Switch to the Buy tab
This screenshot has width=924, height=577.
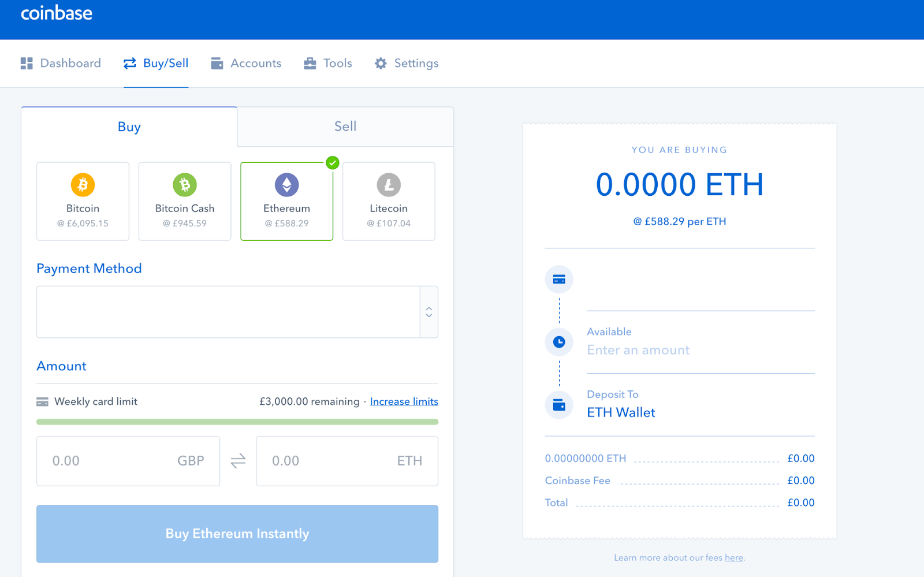[x=129, y=127]
